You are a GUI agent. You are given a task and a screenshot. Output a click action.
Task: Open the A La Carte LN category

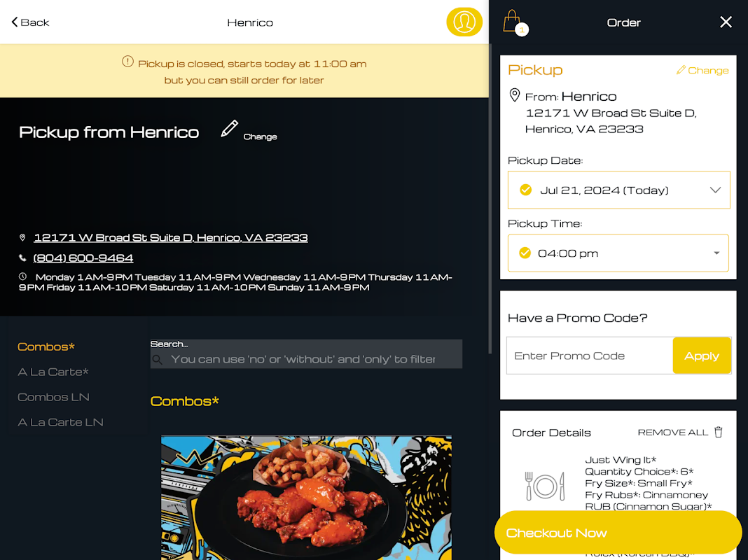[61, 422]
